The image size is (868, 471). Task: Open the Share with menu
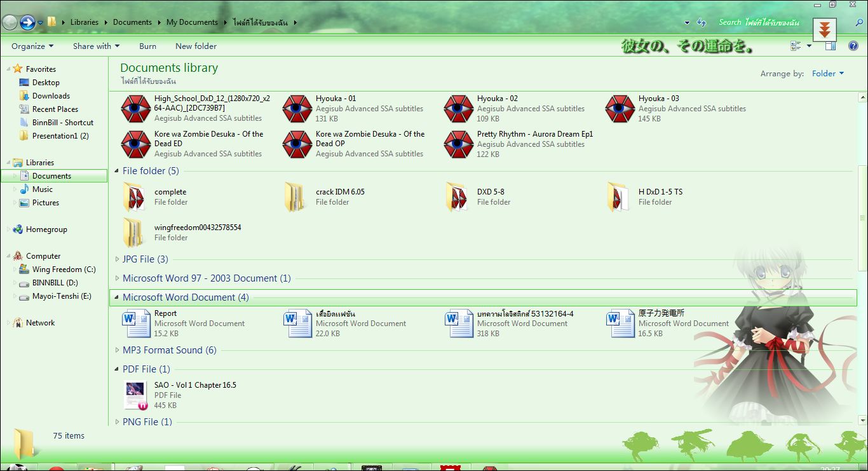pos(97,46)
